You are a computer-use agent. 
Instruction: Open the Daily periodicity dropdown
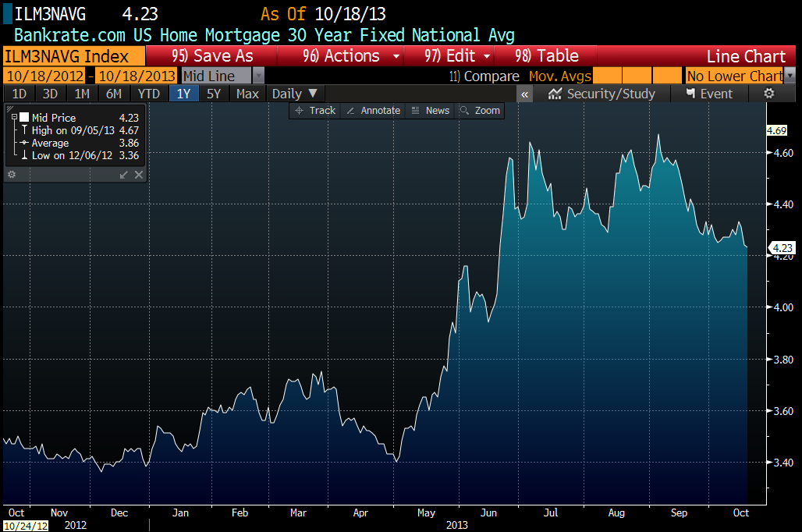click(x=293, y=94)
